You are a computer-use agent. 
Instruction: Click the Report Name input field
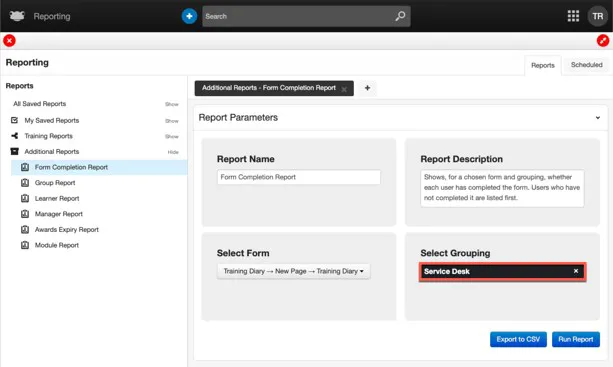click(299, 177)
